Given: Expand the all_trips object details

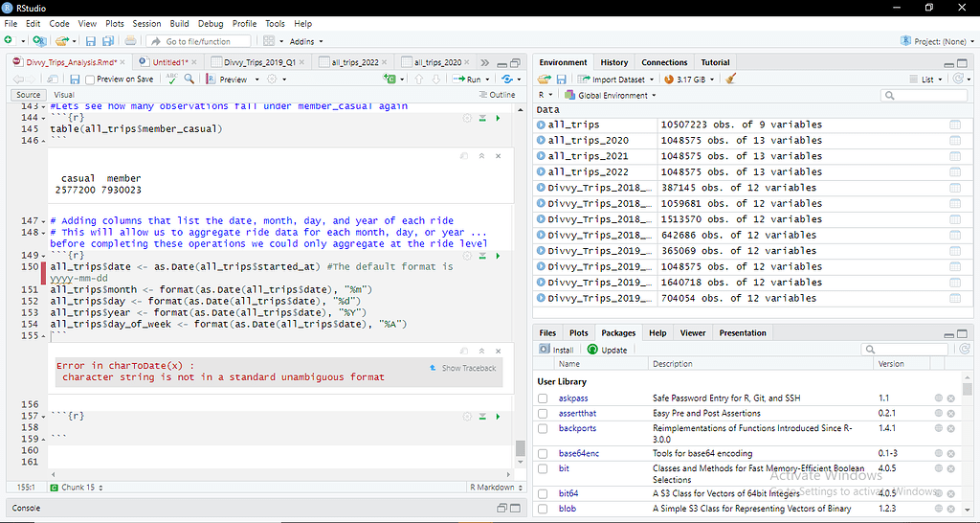Looking at the screenshot, I should 541,125.
